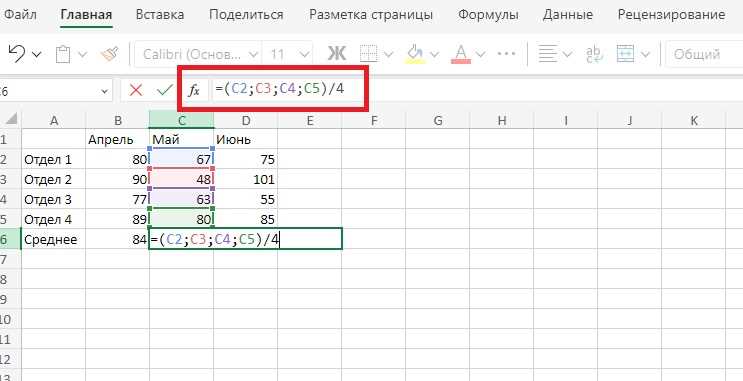Select column B header

coord(118,121)
